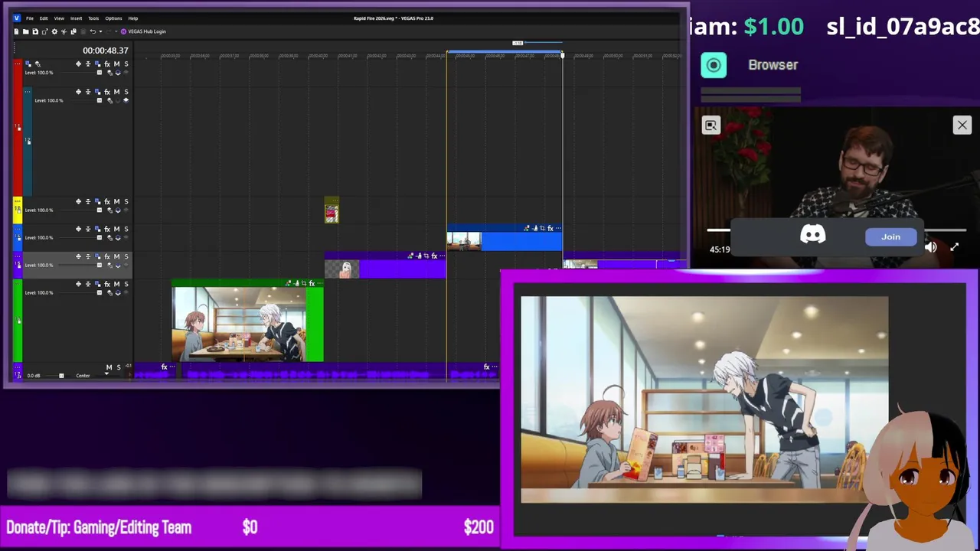This screenshot has width=980, height=551.
Task: Open Track FX on purple track
Action: pyautogui.click(x=107, y=256)
